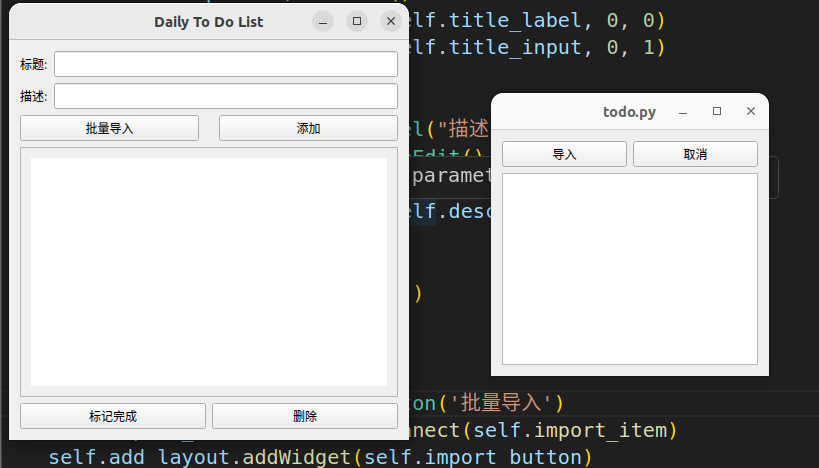The height and width of the screenshot is (468, 819).
Task: Maximize the Daily To Do List window
Action: [x=356, y=21]
